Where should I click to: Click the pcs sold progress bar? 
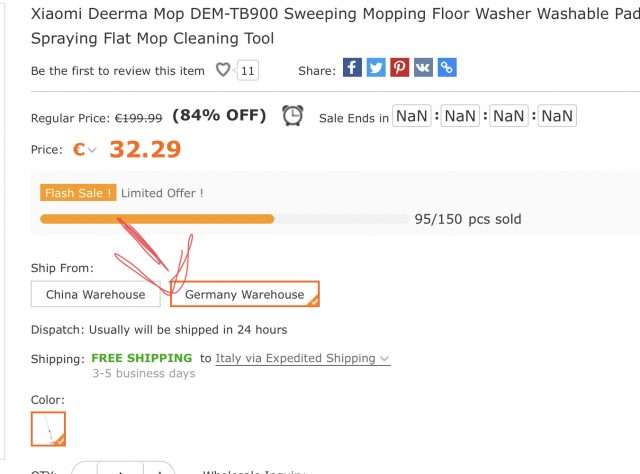coord(224,219)
